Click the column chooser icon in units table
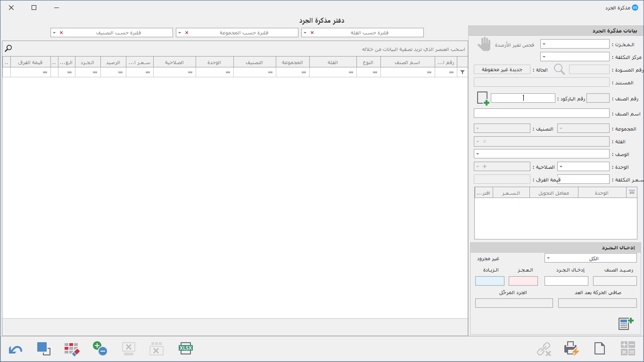This screenshot has width=644, height=362. tap(632, 192)
